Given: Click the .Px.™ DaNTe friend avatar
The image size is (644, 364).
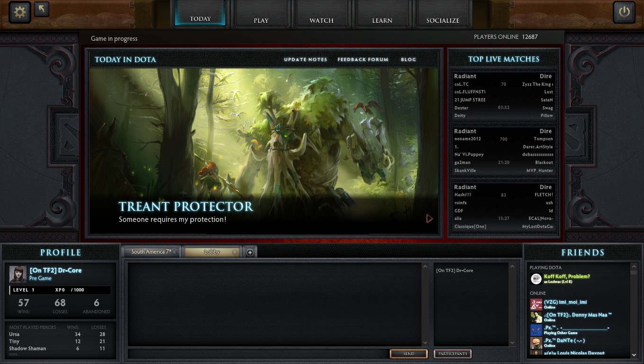Looking at the screenshot, I should [536, 343].
